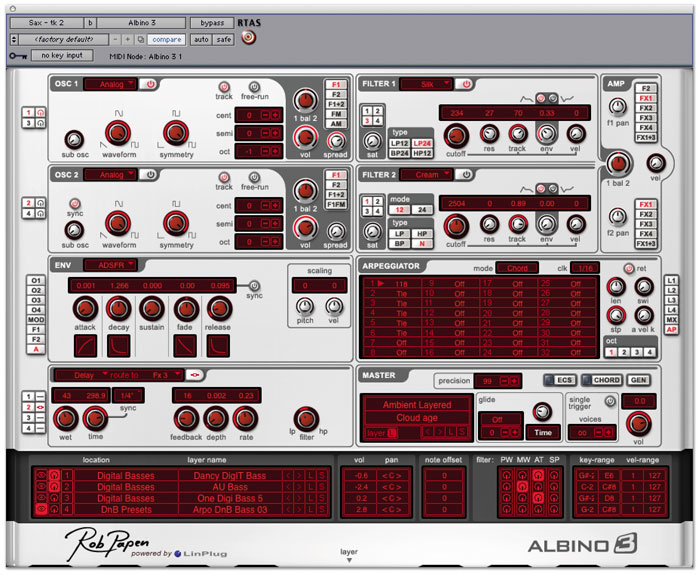Select envelope tab A

click(x=36, y=349)
